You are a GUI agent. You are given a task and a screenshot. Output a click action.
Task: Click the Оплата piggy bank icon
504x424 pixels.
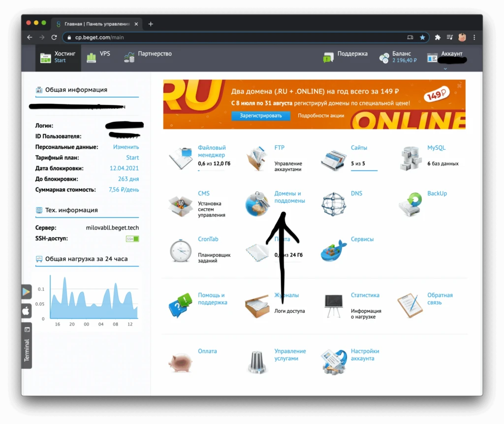click(180, 362)
